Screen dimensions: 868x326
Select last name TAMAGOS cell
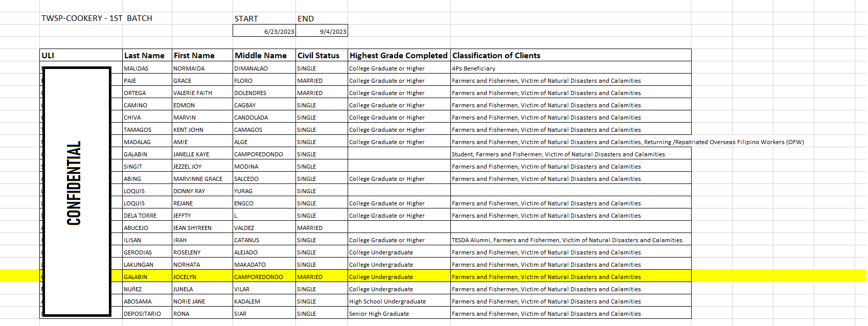click(147, 129)
